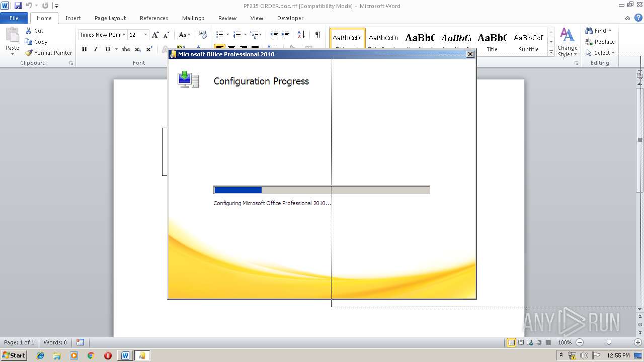644x362 pixels.
Task: Click the Undo icon in title bar
Action: 29,6
